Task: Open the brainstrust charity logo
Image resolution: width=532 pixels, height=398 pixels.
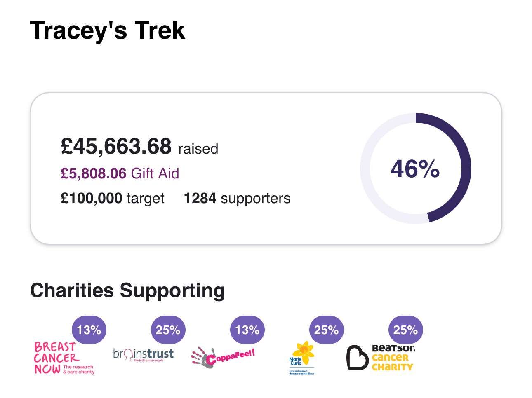Action: [143, 355]
